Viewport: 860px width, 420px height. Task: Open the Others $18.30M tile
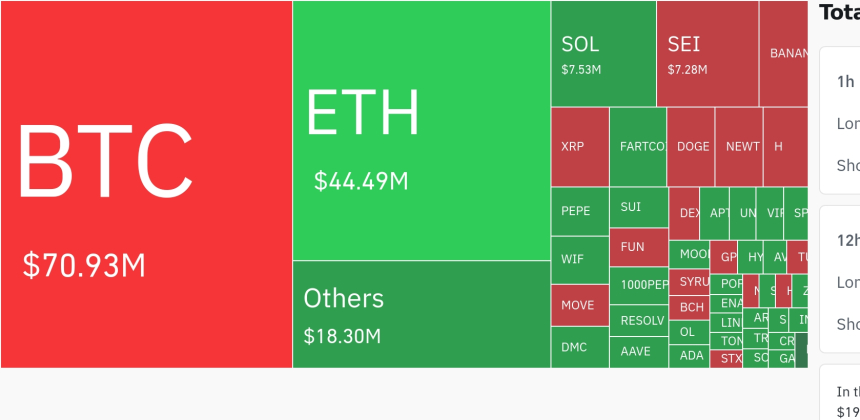[x=421, y=314]
